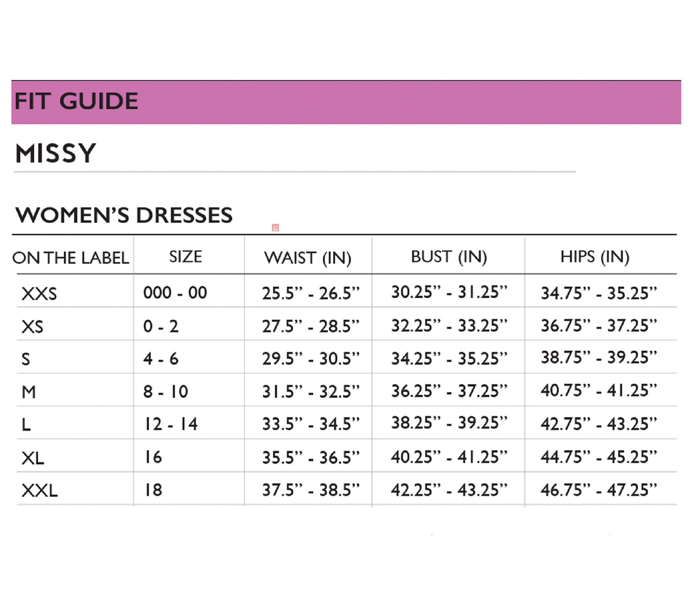Click the WAIST (IN) column header

307,258
